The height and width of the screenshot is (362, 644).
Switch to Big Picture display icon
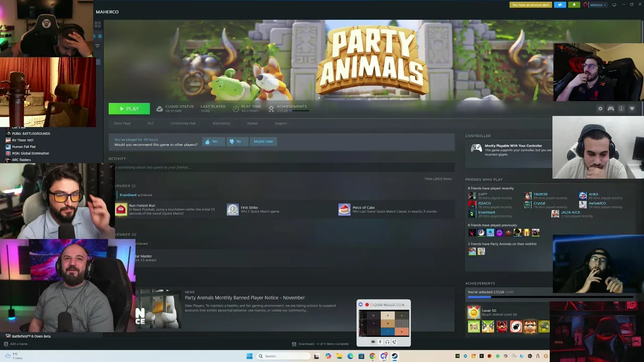614,5
